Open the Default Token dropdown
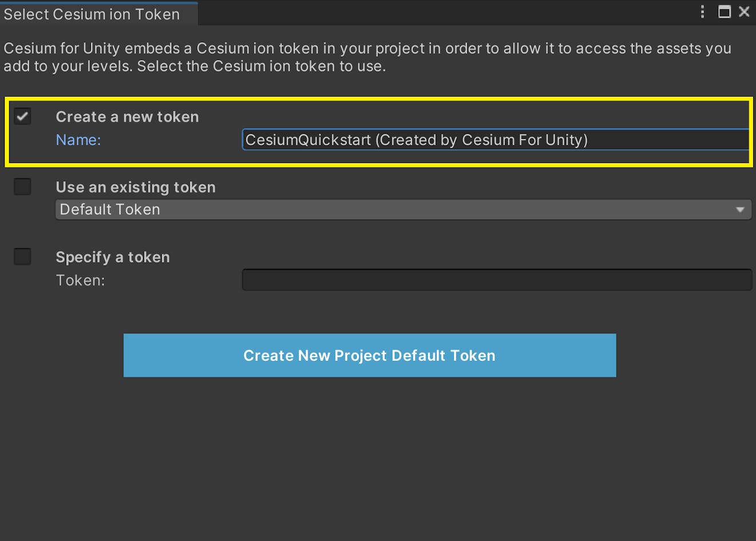 (x=400, y=209)
